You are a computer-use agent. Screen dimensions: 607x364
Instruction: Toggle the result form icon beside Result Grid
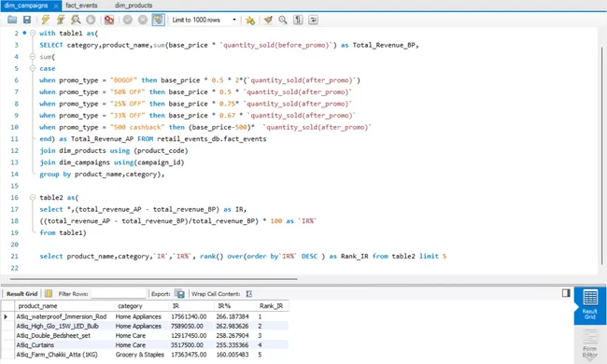[49, 294]
